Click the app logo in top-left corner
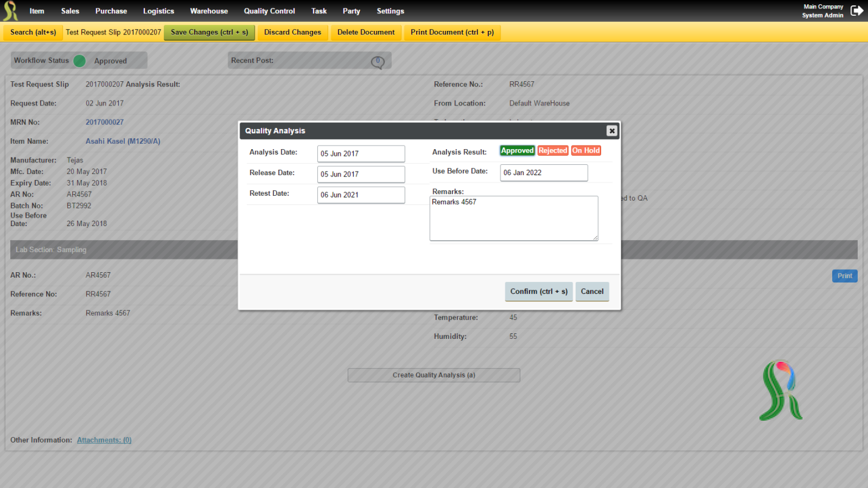 (10, 11)
